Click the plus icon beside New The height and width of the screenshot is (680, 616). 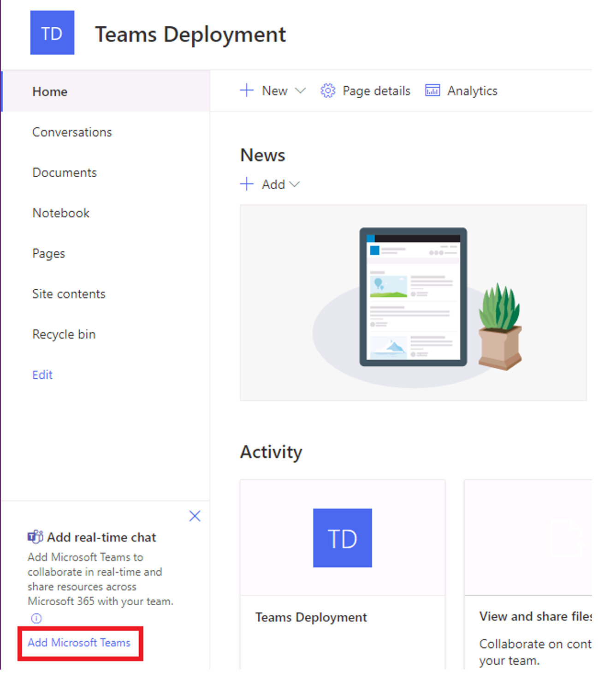pos(247,90)
